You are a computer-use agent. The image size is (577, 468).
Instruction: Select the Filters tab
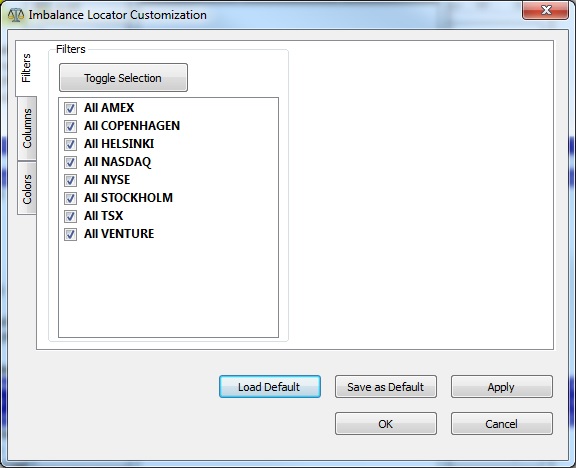[26, 68]
